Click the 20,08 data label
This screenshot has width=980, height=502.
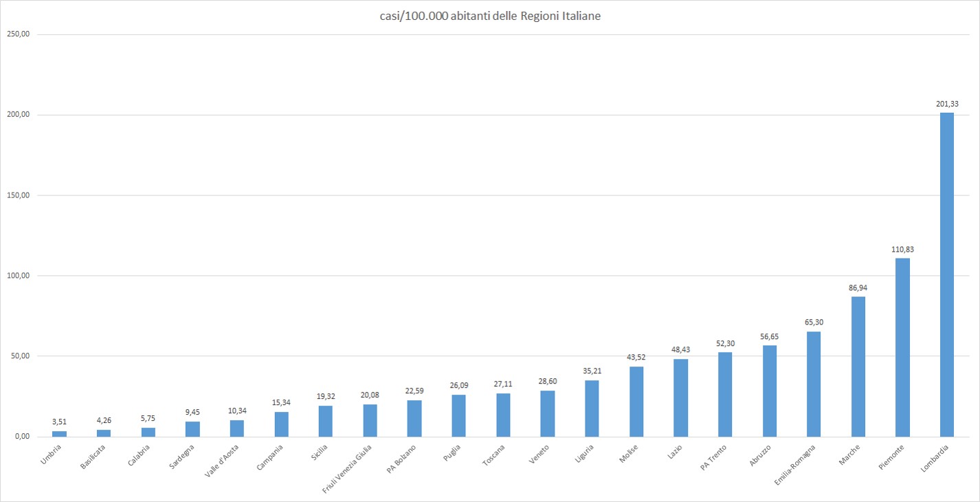click(370, 395)
